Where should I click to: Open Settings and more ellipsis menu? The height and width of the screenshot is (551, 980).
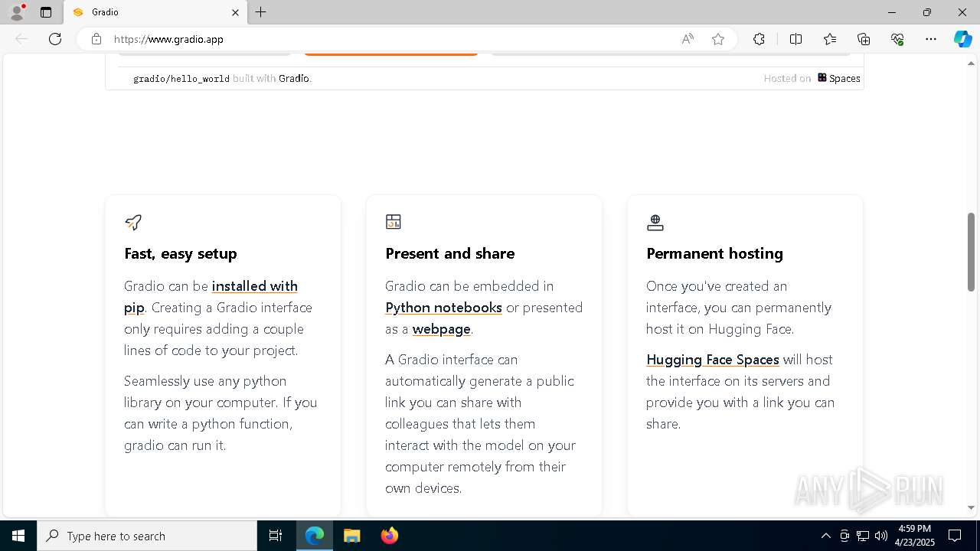click(x=931, y=39)
